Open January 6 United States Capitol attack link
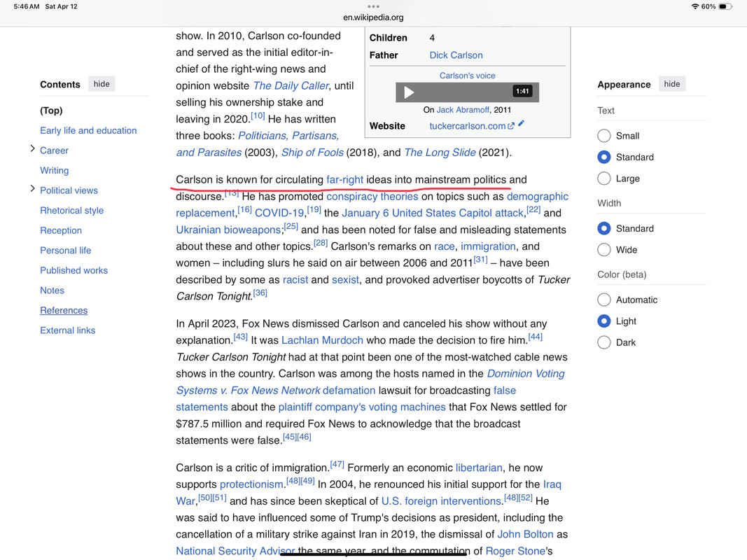The height and width of the screenshot is (560, 747). [433, 213]
